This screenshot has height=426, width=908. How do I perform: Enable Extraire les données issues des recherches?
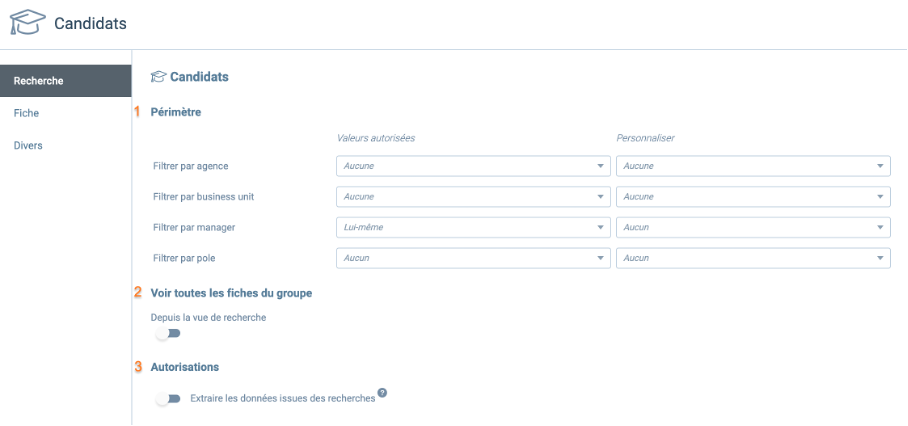[169, 399]
